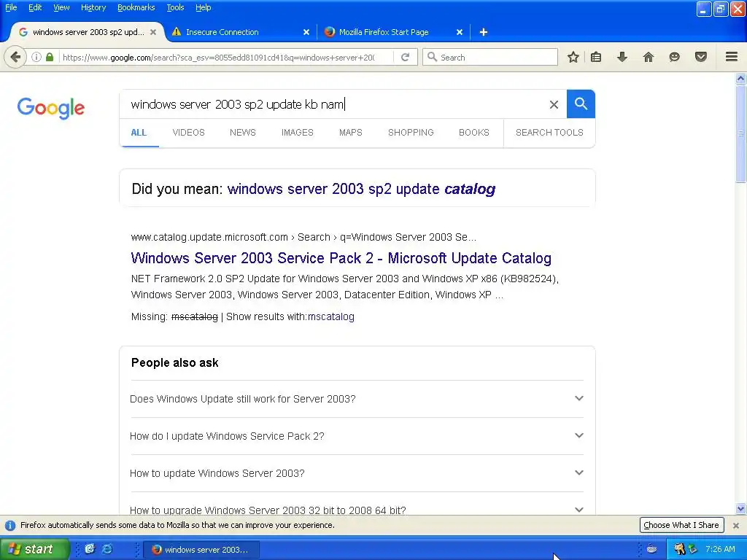This screenshot has width=747, height=560.
Task: Save page to Pocket icon
Action: pos(701,57)
